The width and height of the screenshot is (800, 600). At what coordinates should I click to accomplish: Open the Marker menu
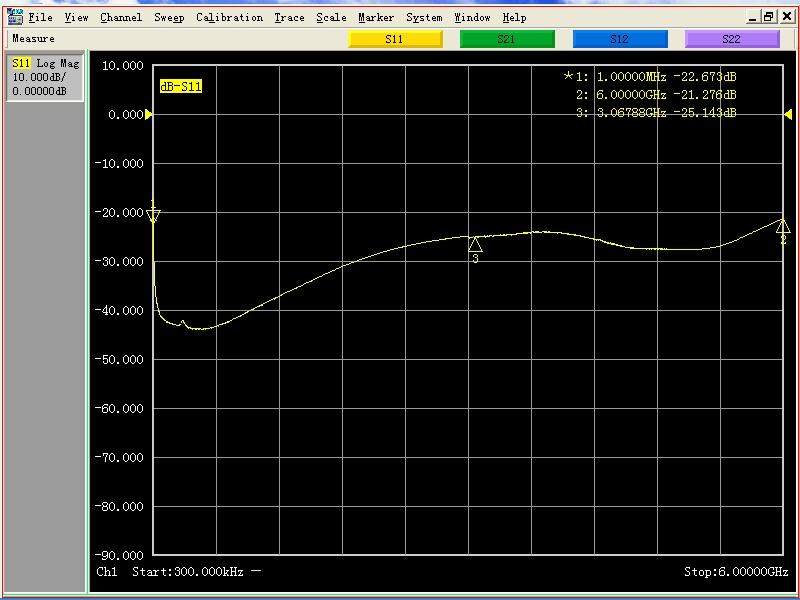[x=376, y=17]
